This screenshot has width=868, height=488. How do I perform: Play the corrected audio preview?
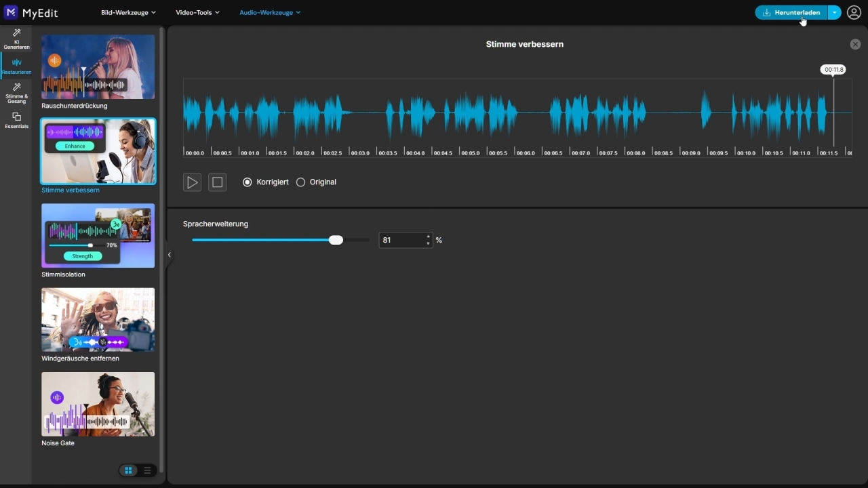tap(192, 182)
